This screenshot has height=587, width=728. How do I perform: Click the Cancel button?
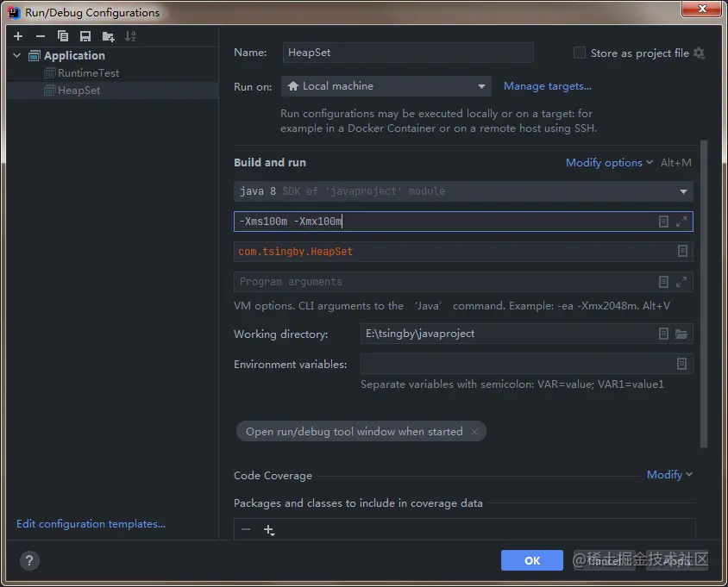point(604,560)
